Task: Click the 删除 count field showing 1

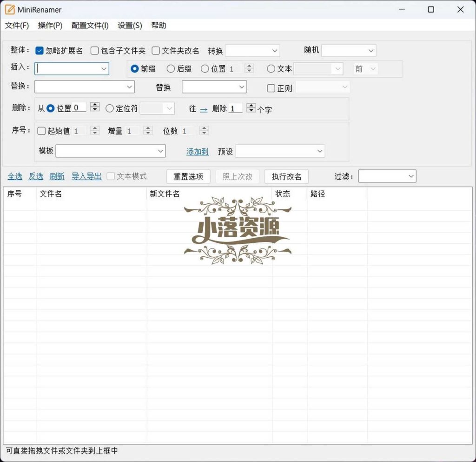Action: [235, 108]
